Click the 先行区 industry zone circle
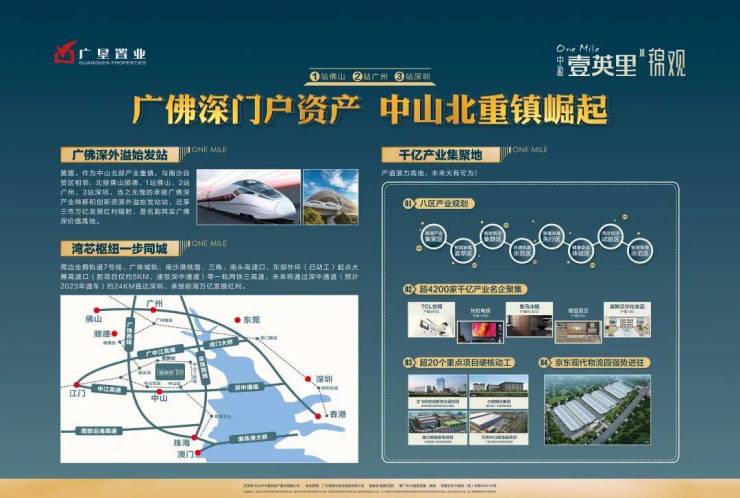 click(x=552, y=236)
